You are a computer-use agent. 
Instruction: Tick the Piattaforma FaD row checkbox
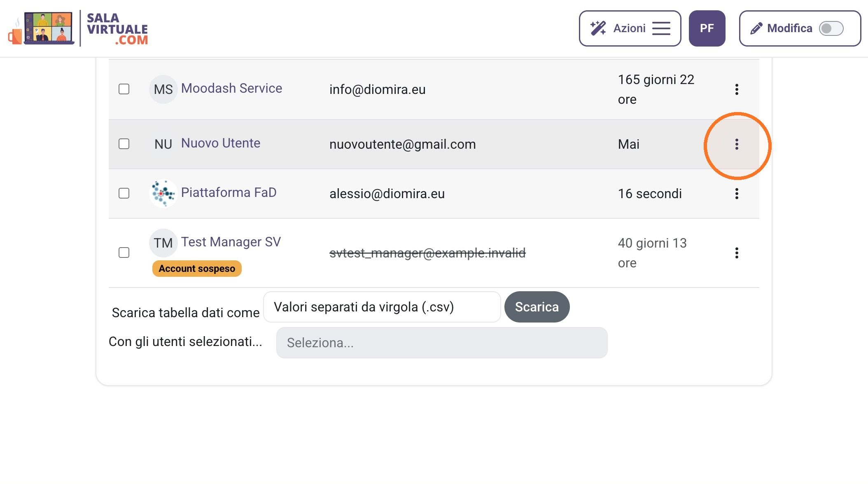tap(124, 193)
